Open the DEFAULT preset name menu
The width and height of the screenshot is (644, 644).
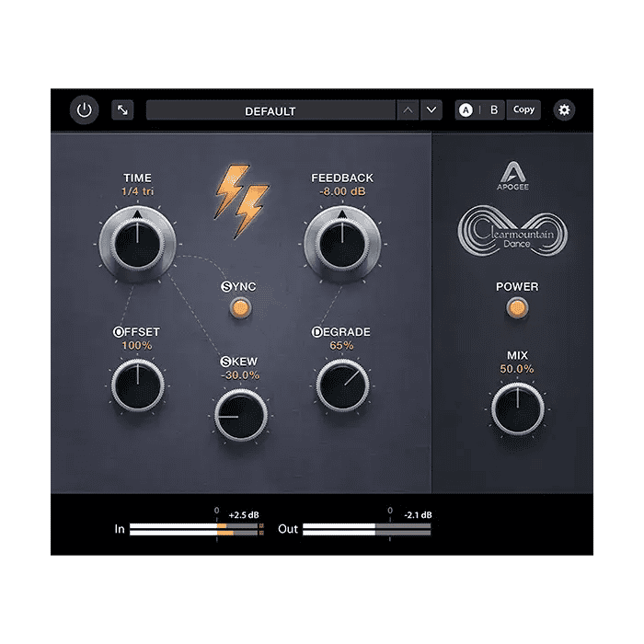pos(270,110)
